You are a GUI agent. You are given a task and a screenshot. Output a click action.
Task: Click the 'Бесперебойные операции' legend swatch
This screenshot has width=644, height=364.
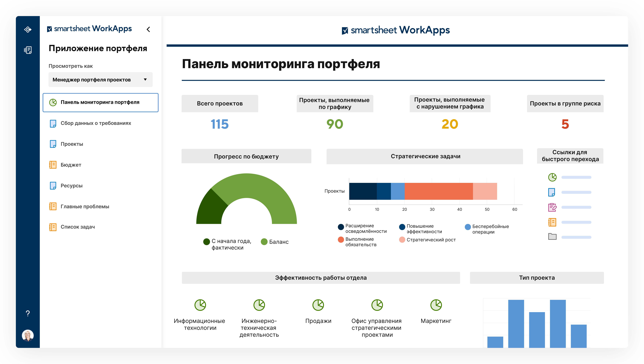click(x=468, y=227)
